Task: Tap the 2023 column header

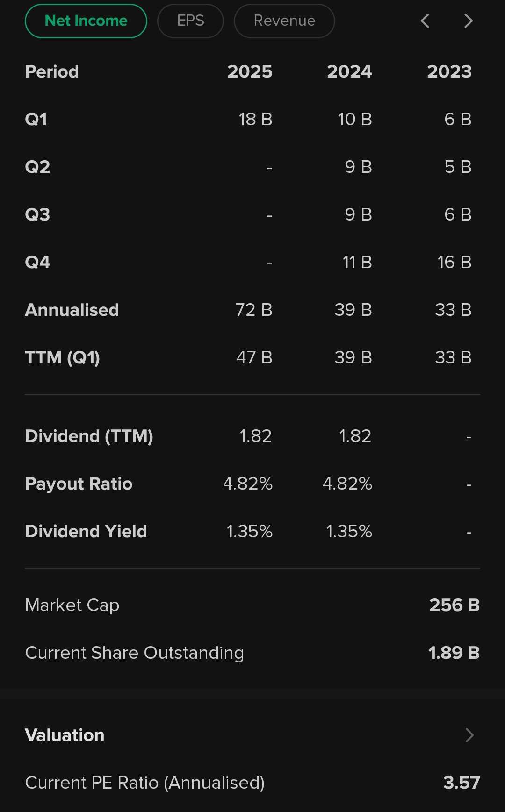Action: point(449,71)
